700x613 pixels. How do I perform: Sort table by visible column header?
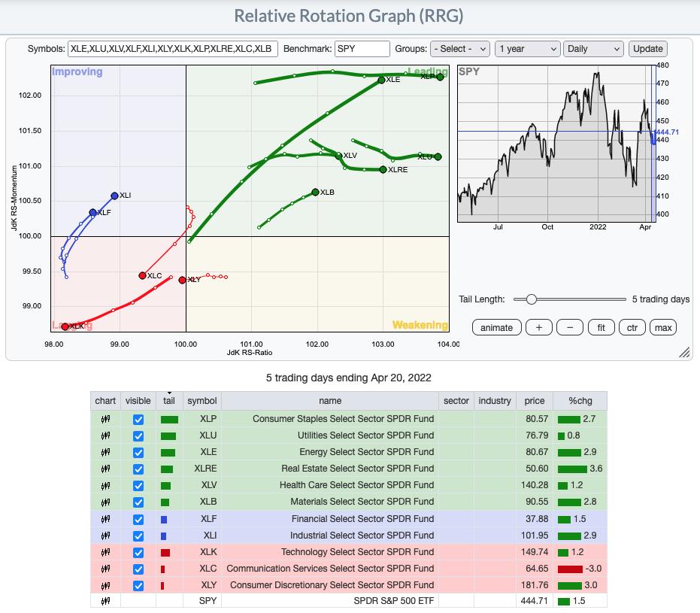pos(138,401)
